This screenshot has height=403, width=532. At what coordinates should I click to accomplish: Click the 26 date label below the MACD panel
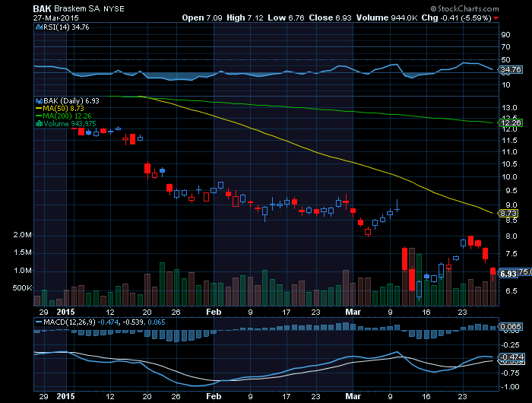[176, 396]
